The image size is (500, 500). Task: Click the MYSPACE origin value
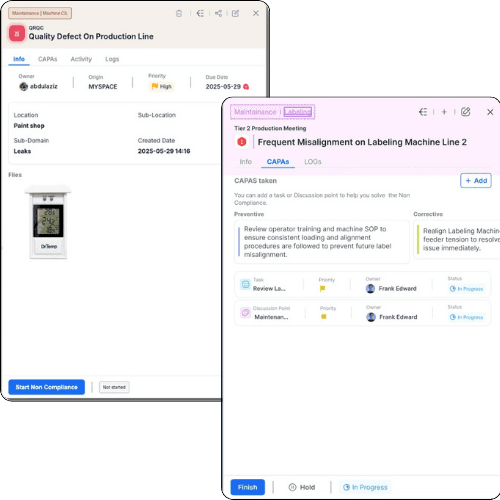[103, 87]
